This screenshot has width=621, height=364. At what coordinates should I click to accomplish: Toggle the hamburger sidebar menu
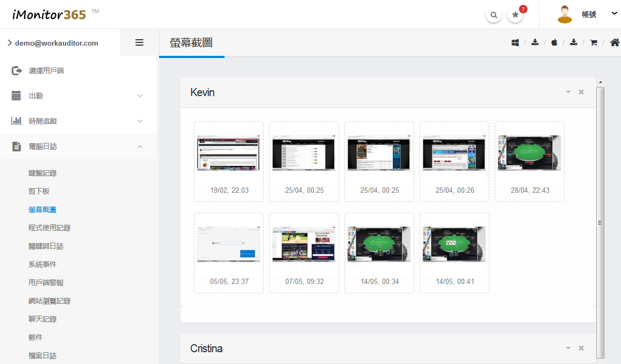click(x=139, y=43)
